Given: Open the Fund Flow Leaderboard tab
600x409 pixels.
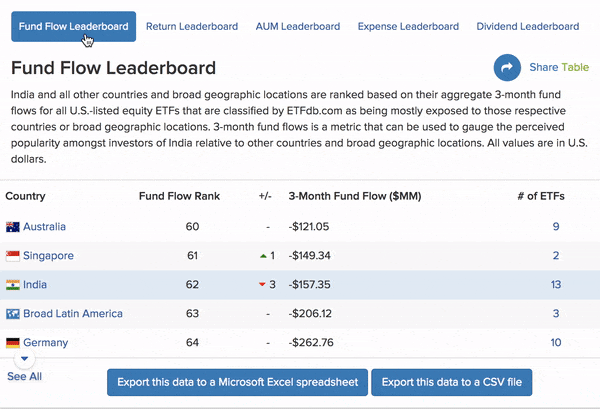Looking at the screenshot, I should pos(73,27).
